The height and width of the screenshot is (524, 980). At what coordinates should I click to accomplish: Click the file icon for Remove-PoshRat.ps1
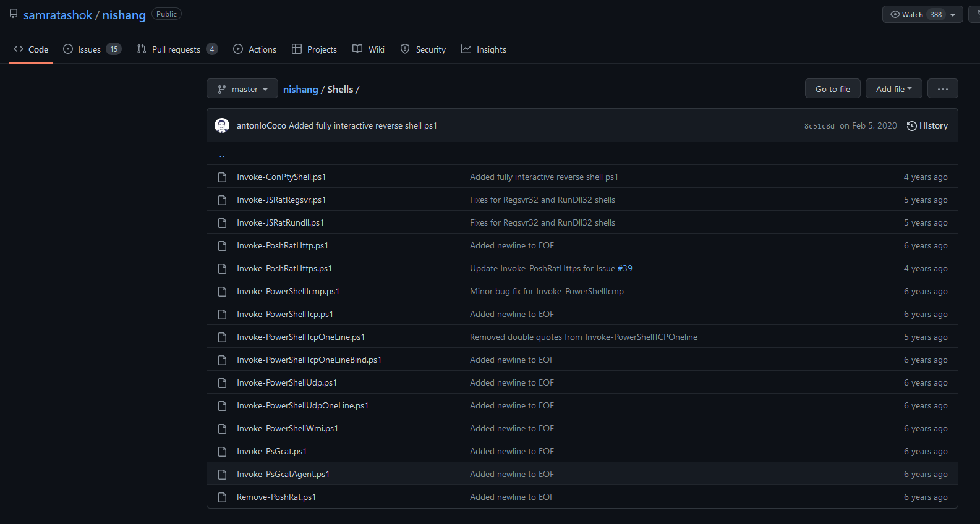(x=223, y=497)
